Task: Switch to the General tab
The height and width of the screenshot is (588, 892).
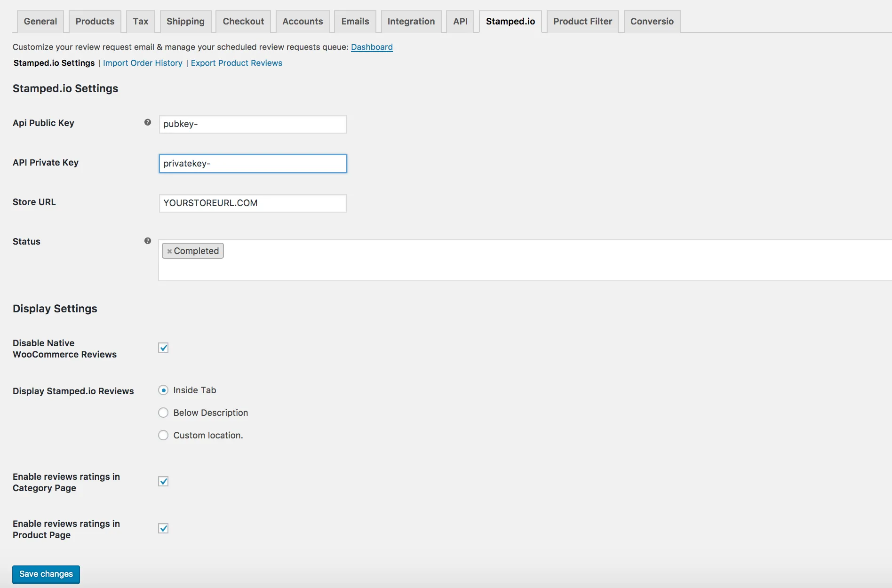Action: pyautogui.click(x=40, y=22)
